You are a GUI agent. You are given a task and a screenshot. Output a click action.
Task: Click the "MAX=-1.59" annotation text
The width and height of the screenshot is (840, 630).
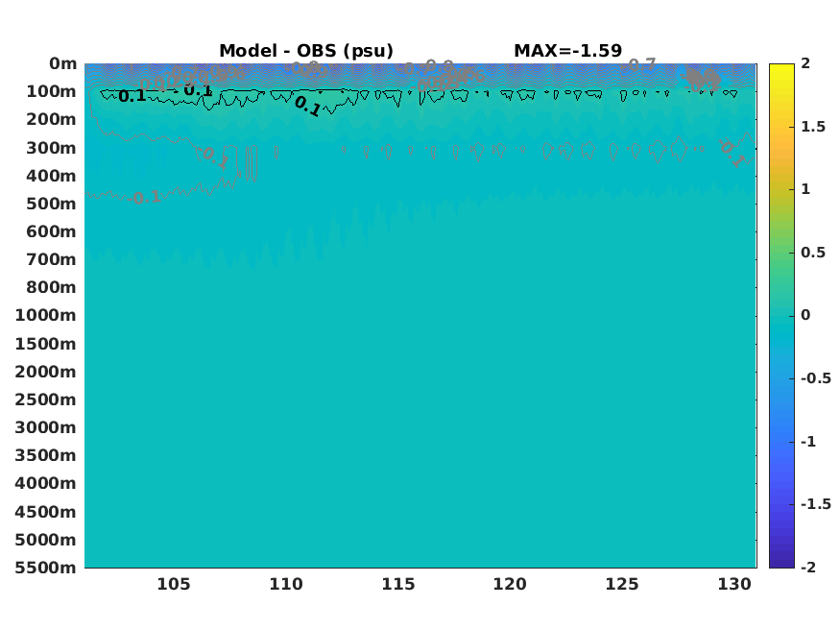(568, 51)
